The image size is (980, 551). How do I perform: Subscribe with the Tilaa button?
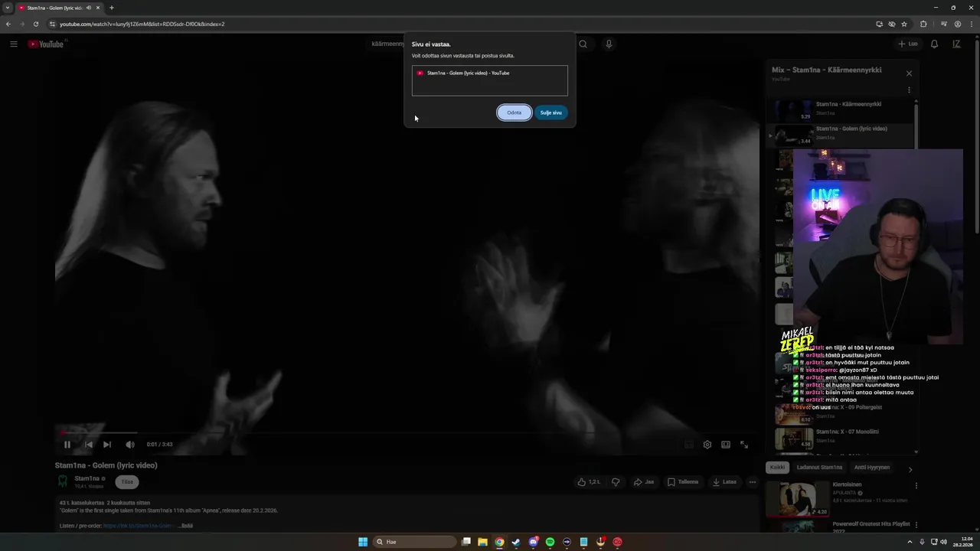[127, 482]
